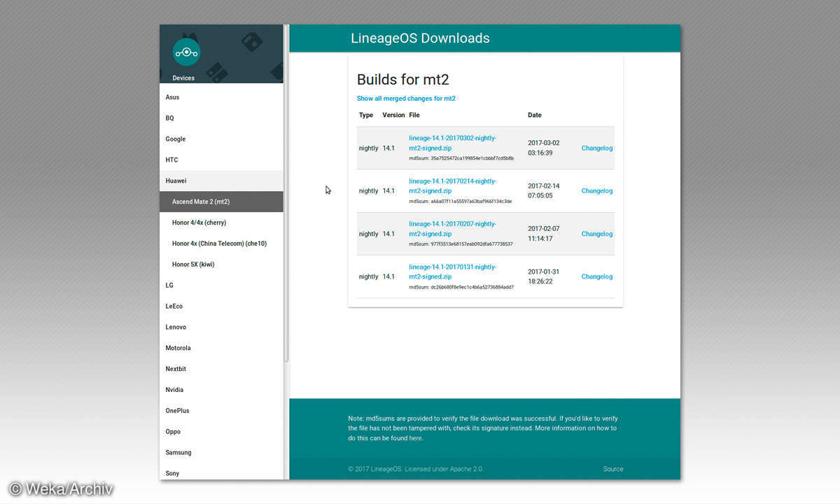Expand the Nextbit device list

click(221, 369)
